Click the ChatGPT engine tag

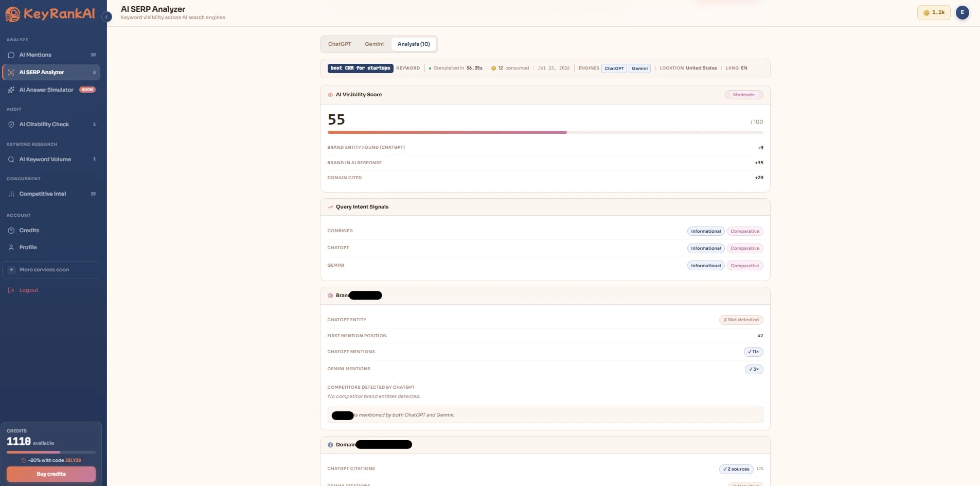click(x=614, y=68)
